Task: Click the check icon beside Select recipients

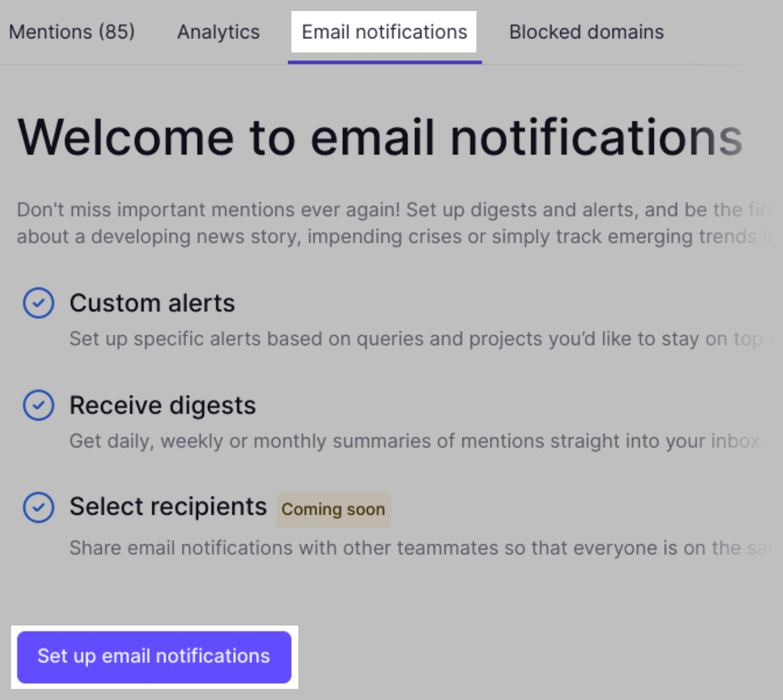Action: click(x=39, y=507)
